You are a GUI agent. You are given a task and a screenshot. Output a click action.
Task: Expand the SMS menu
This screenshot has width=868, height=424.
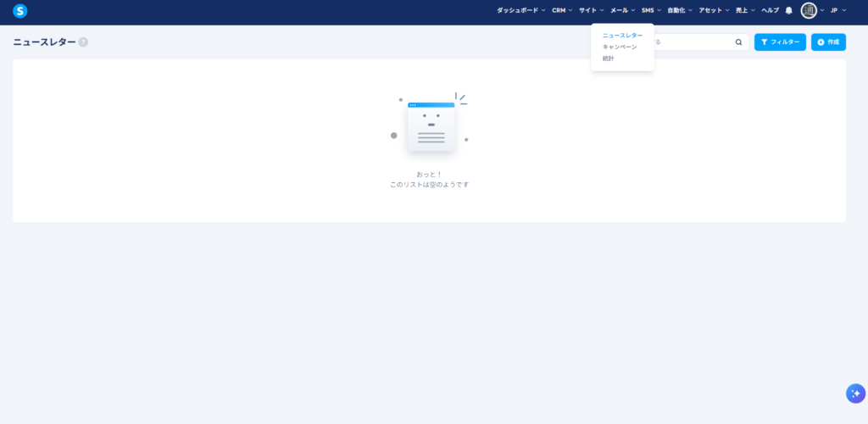pos(651,10)
